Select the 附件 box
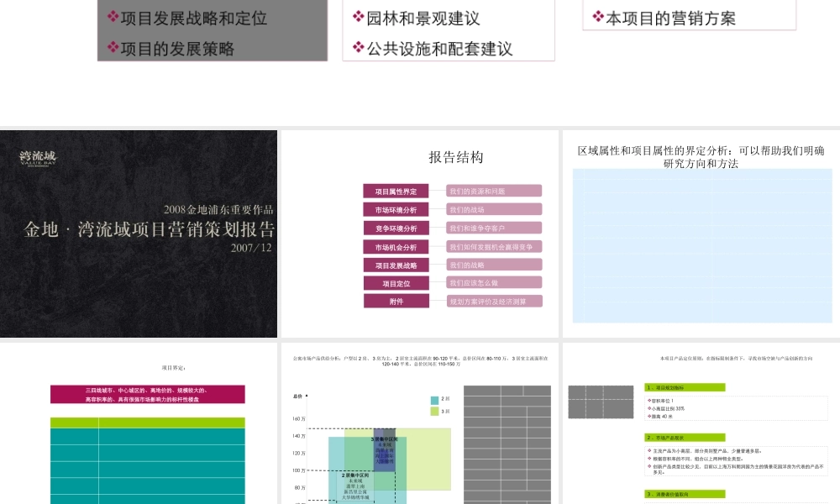Screen dimensions: 840x504 (x=396, y=302)
